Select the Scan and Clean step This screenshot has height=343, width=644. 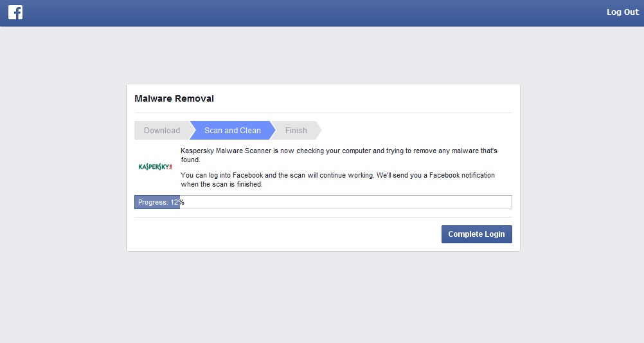pyautogui.click(x=233, y=131)
